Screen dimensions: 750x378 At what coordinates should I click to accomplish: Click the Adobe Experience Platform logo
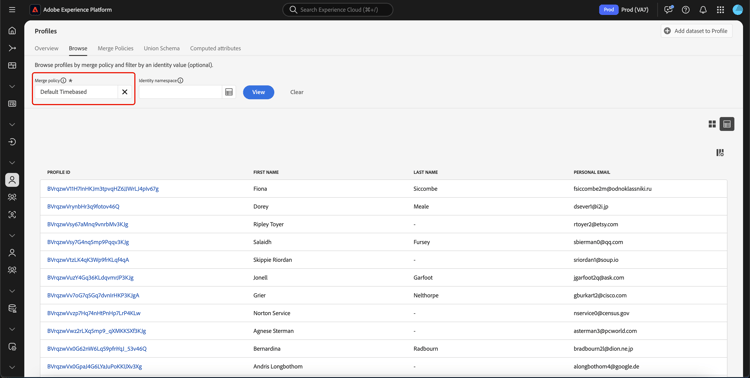(x=35, y=10)
